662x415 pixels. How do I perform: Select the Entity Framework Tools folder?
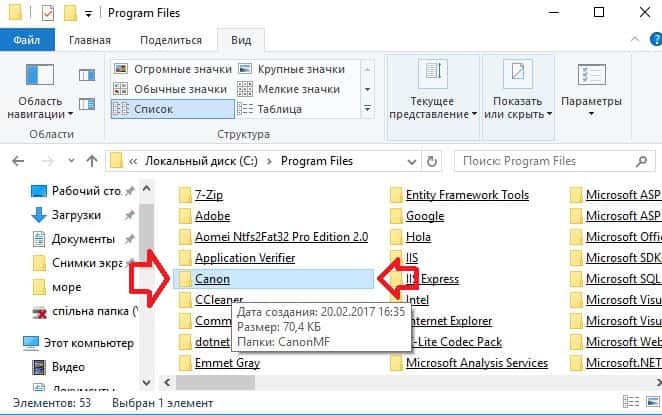460,195
